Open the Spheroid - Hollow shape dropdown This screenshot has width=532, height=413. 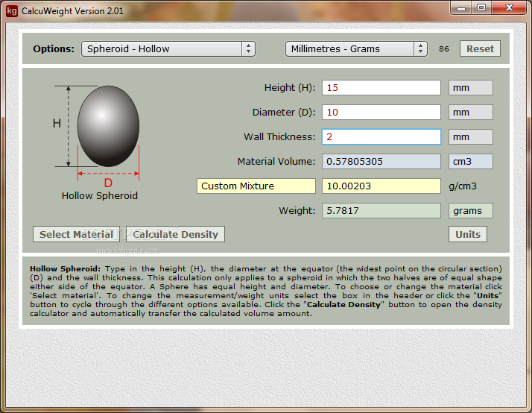click(x=168, y=49)
